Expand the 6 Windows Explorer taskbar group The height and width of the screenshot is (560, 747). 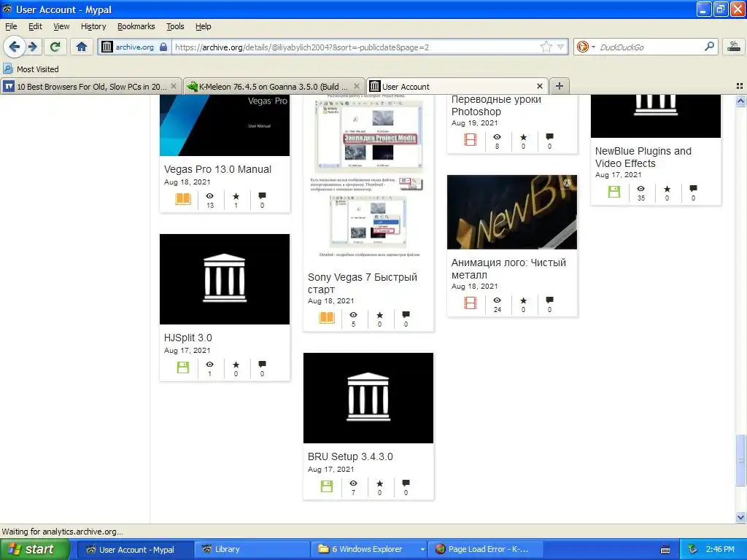[422, 550]
